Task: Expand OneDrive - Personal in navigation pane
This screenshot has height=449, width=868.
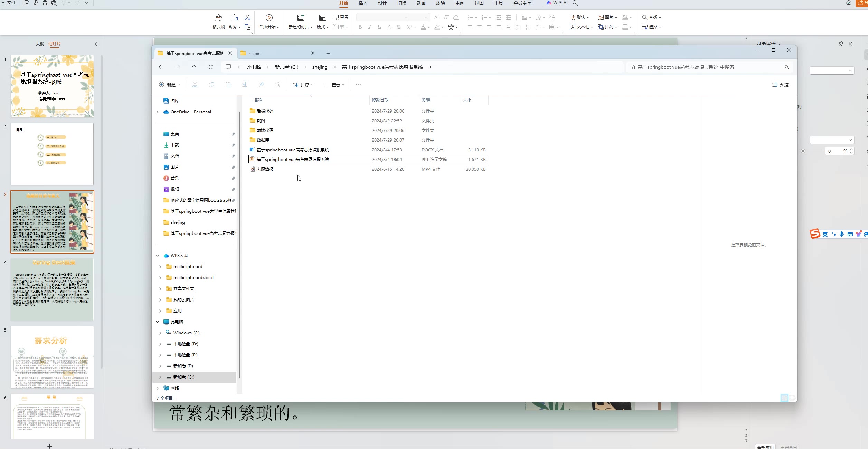Action: pyautogui.click(x=158, y=112)
